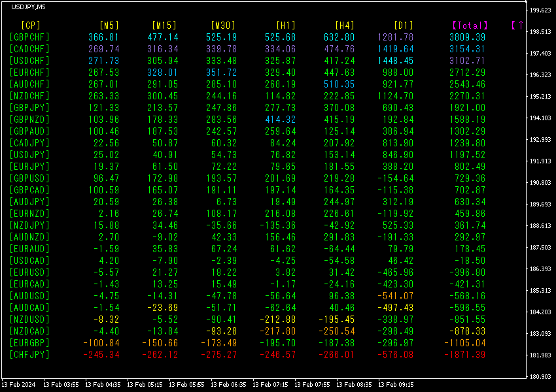Screen dimensions: 556x392
Task: Click time axis label 13 Feb 2024
Action: (18, 385)
